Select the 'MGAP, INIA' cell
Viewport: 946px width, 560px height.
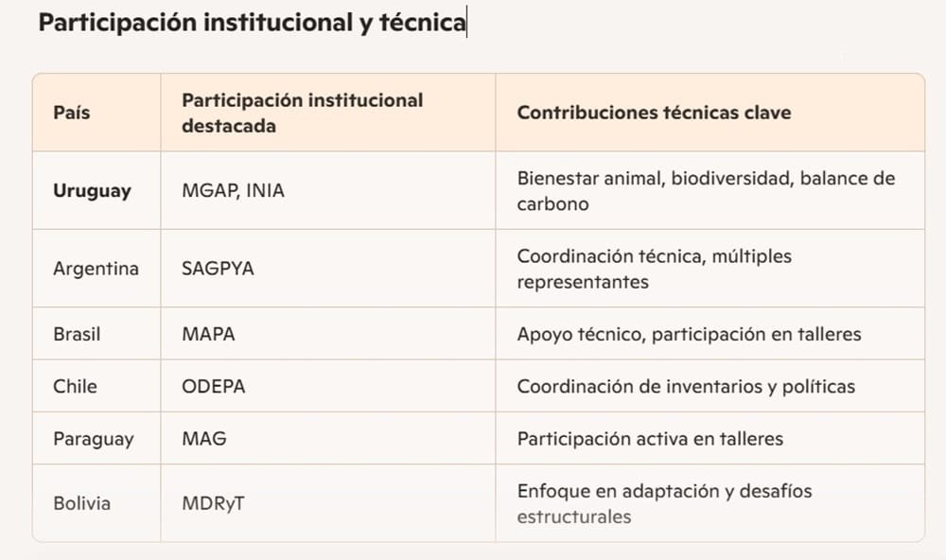(328, 190)
